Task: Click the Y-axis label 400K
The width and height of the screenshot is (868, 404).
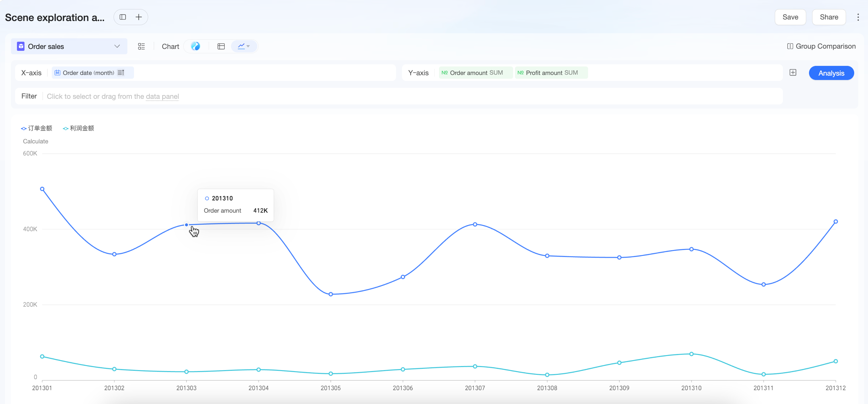Action: click(30, 229)
